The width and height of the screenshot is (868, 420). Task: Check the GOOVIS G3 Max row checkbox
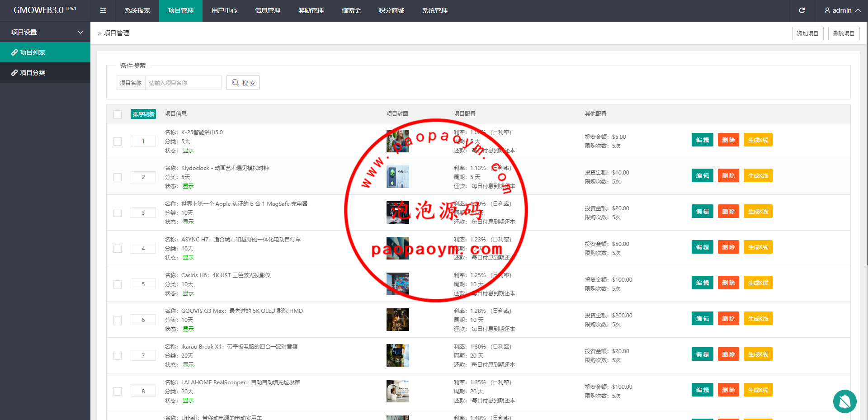coord(118,320)
